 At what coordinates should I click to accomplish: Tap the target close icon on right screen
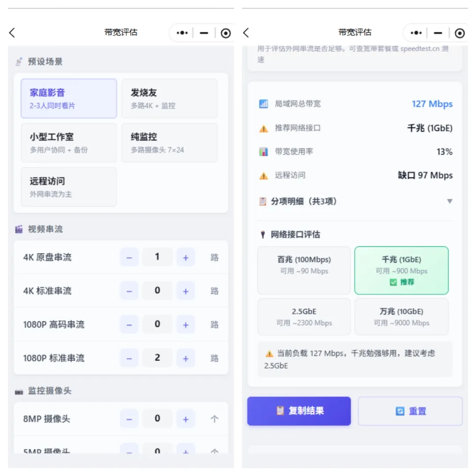click(x=460, y=33)
